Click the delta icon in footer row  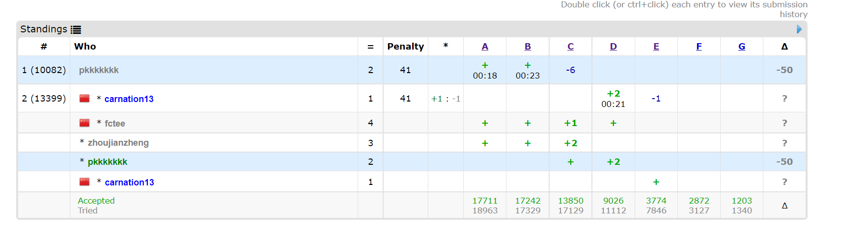(784, 206)
